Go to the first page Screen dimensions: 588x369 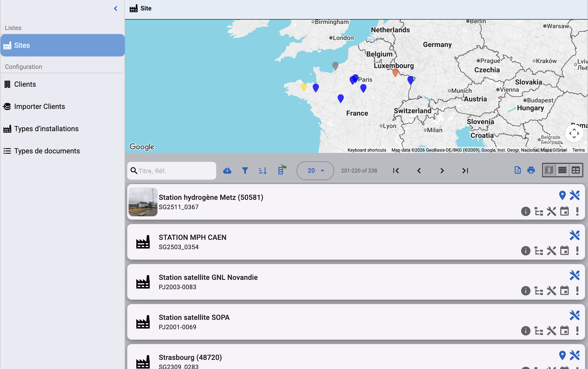click(396, 170)
